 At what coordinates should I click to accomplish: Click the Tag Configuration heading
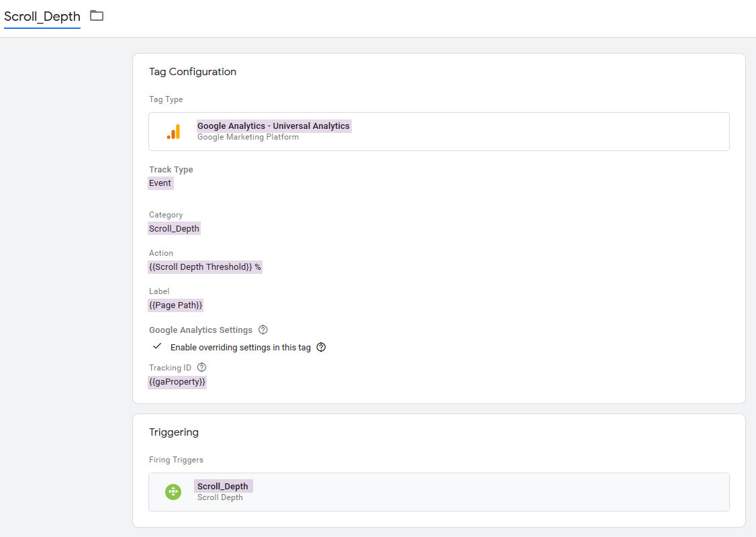click(193, 72)
